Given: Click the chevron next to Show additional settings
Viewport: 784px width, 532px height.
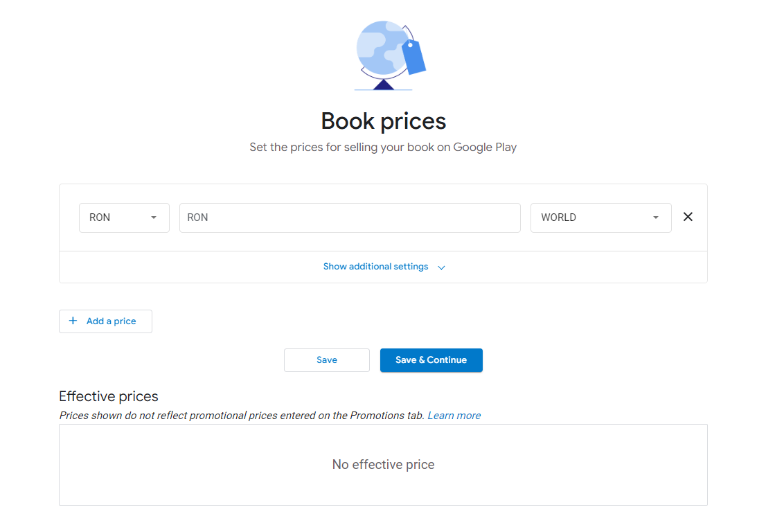Looking at the screenshot, I should 441,267.
